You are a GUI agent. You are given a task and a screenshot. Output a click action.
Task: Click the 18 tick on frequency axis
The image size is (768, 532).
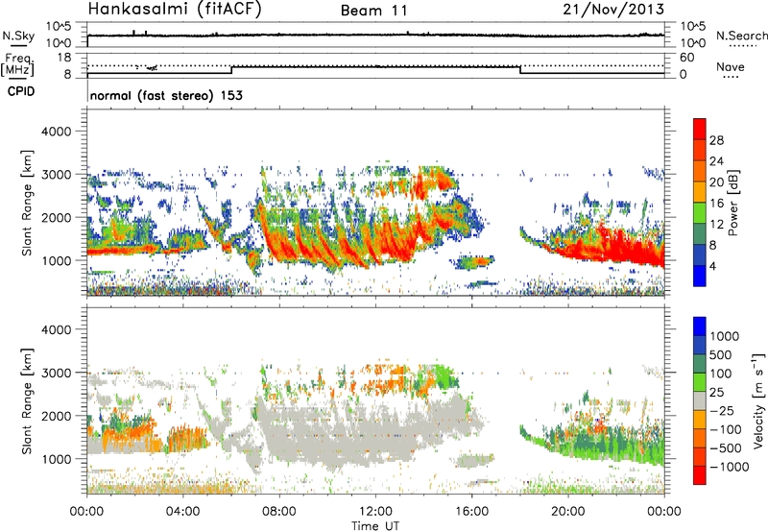click(x=63, y=57)
